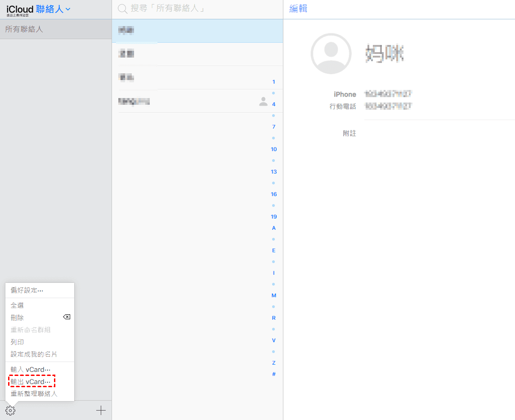
Task: Click the contact avatar placeholder
Action: (x=331, y=54)
